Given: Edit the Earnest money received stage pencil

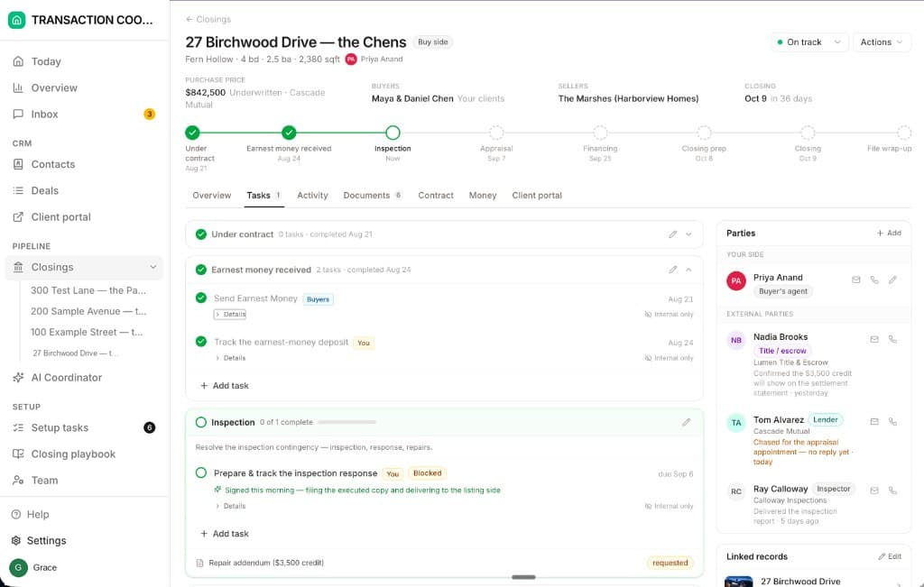Looking at the screenshot, I should [672, 270].
